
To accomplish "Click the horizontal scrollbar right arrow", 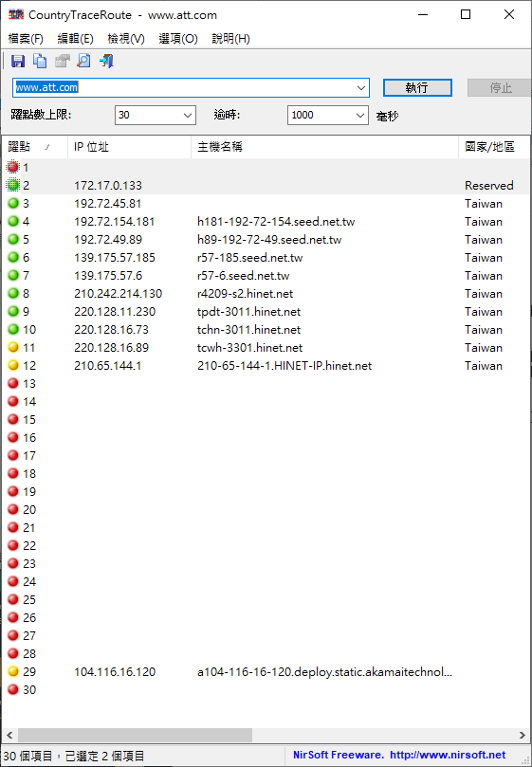I will tap(523, 735).
